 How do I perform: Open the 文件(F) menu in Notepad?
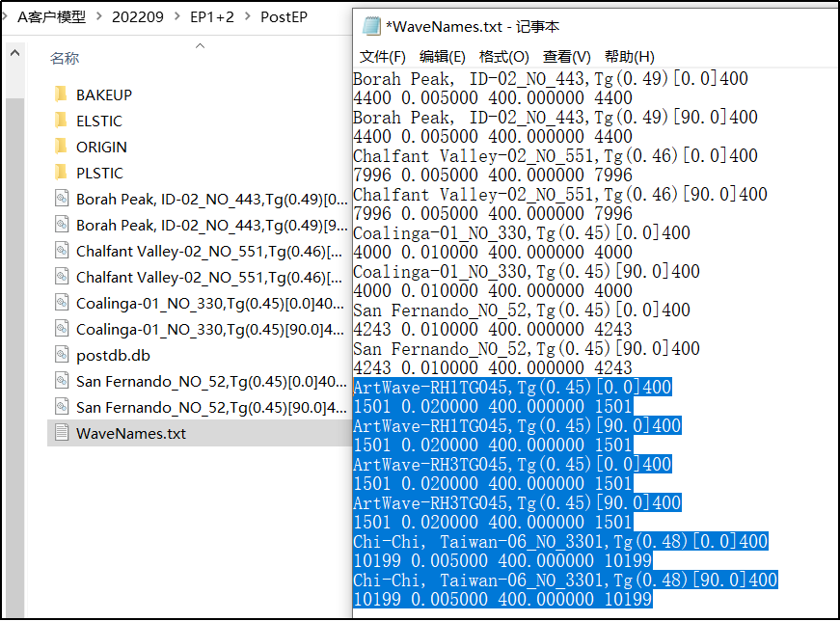coord(382,57)
